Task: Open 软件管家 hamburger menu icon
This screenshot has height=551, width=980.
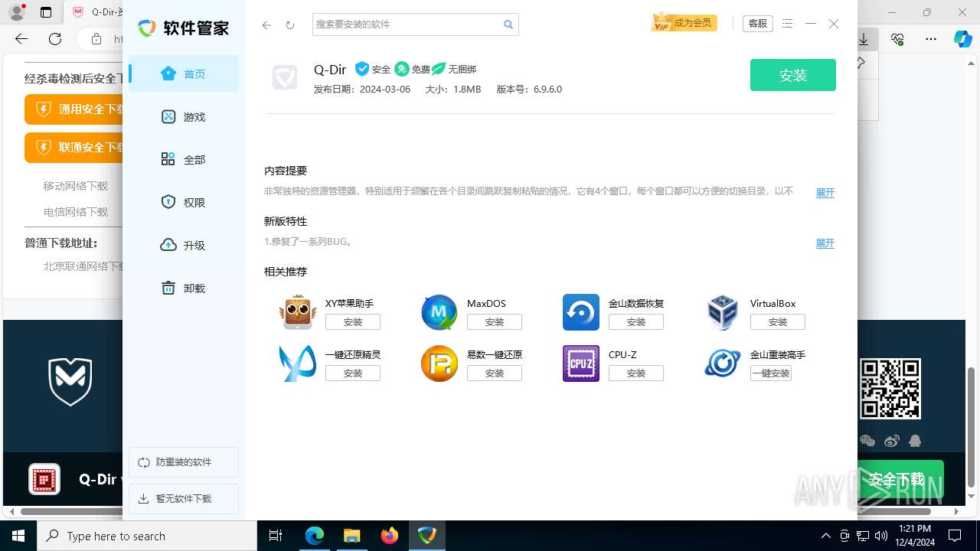Action: click(788, 24)
